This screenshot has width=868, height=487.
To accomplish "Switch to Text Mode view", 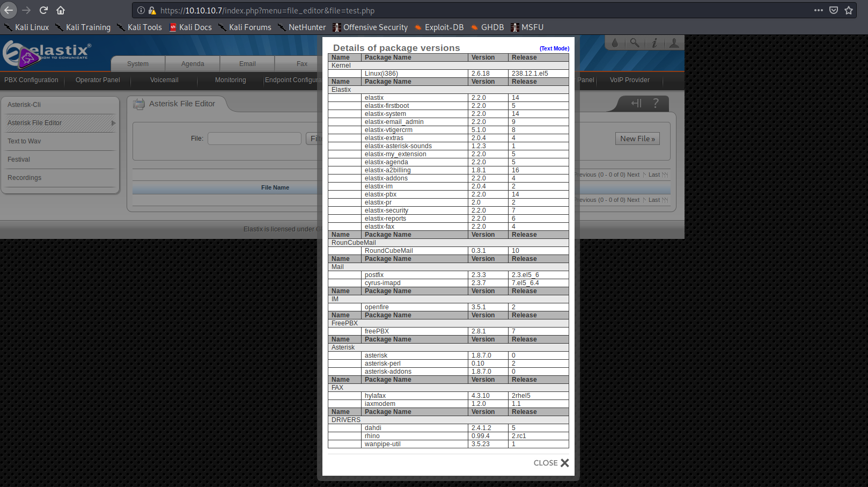I will pos(555,48).
